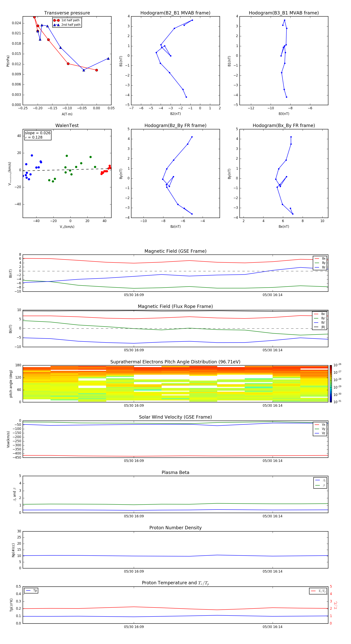Select the "r = 0.128" annotation
The height and width of the screenshot is (644, 351).
pos(34,137)
